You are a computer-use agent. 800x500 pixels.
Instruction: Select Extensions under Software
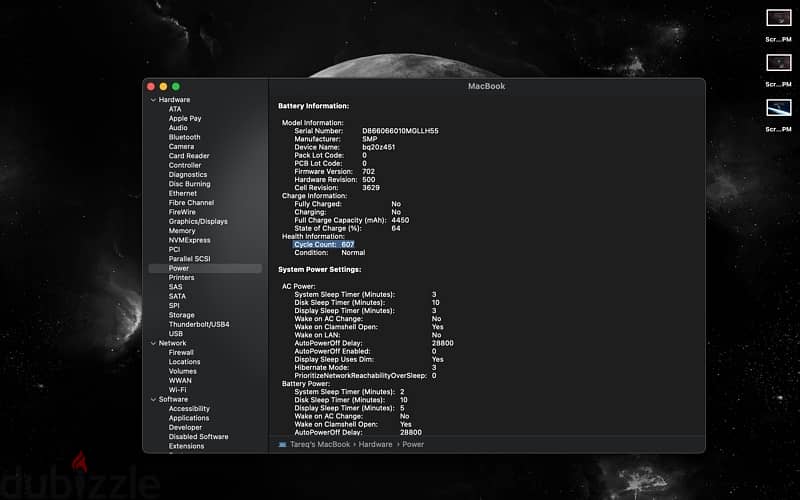[186, 446]
